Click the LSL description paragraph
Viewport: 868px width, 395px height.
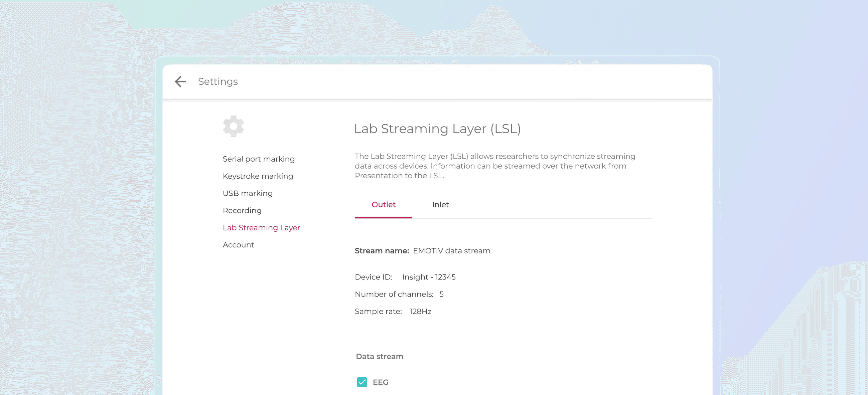click(x=495, y=166)
